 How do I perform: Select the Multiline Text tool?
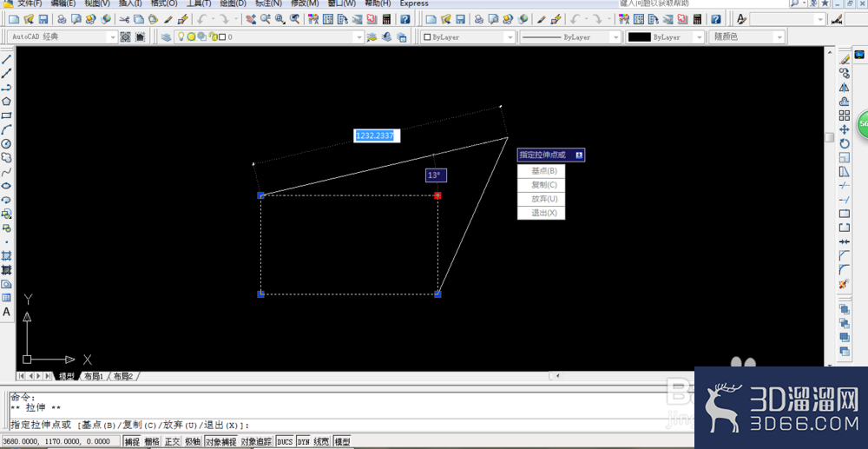(x=7, y=312)
